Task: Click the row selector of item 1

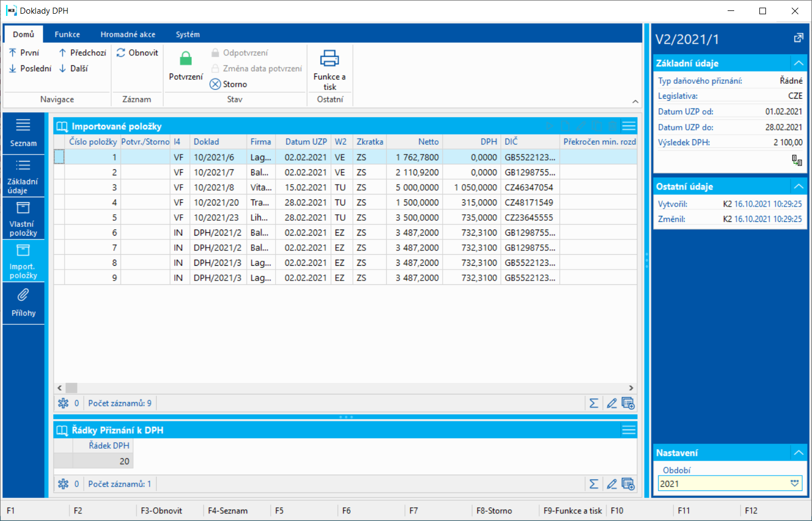Action: click(x=59, y=157)
